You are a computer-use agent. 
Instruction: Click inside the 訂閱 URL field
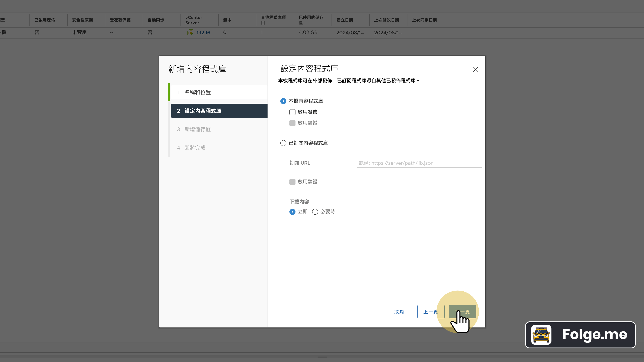(419, 163)
